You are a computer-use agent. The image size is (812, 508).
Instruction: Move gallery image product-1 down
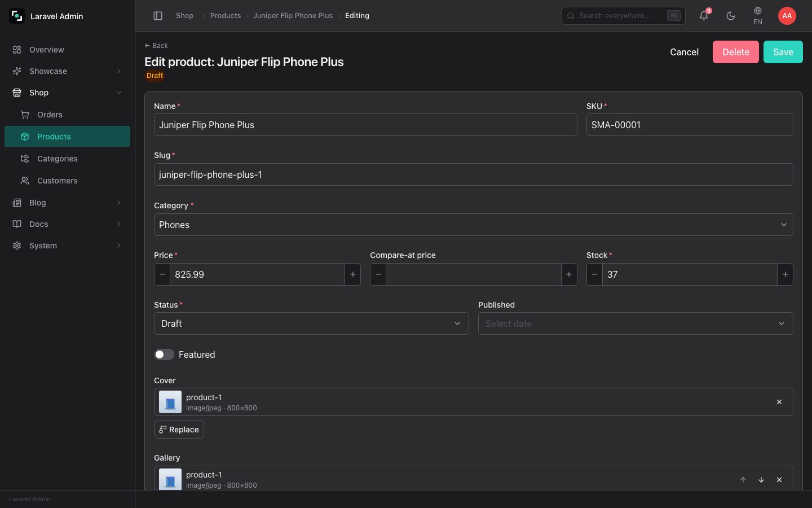(x=761, y=480)
